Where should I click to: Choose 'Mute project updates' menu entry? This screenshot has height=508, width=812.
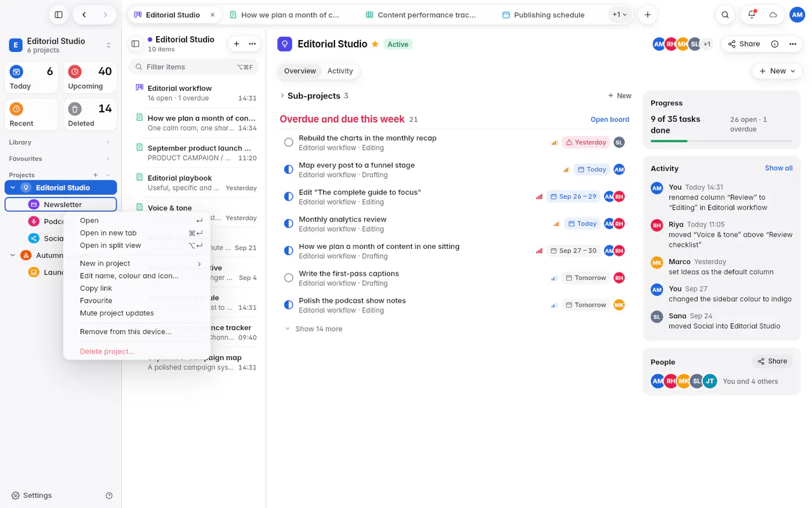pos(136,313)
